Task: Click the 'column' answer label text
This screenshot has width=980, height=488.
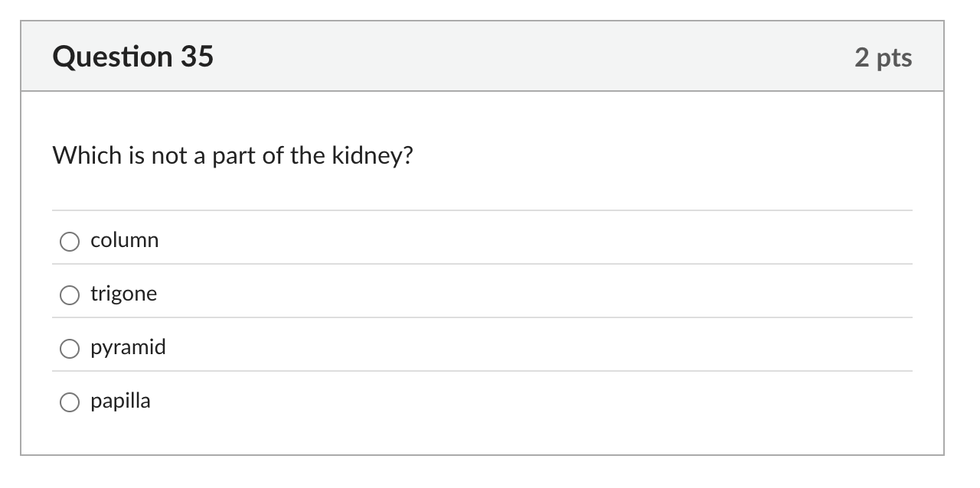Action: pyautogui.click(x=124, y=240)
